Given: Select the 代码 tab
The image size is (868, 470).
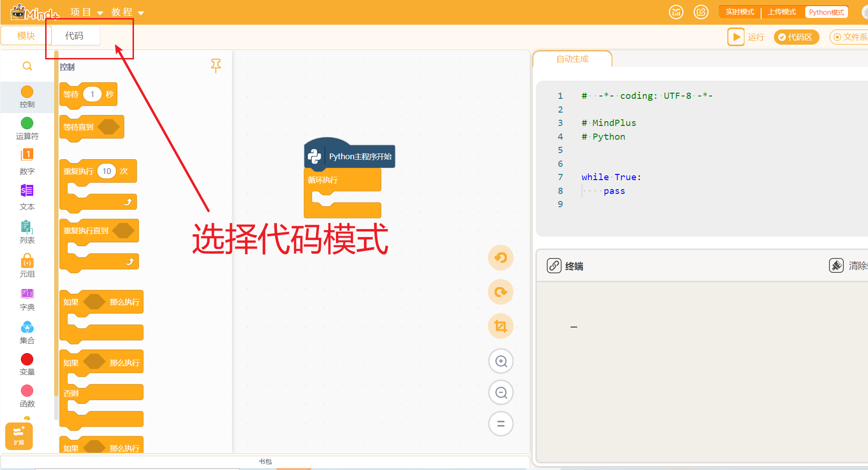Looking at the screenshot, I should click(x=75, y=36).
